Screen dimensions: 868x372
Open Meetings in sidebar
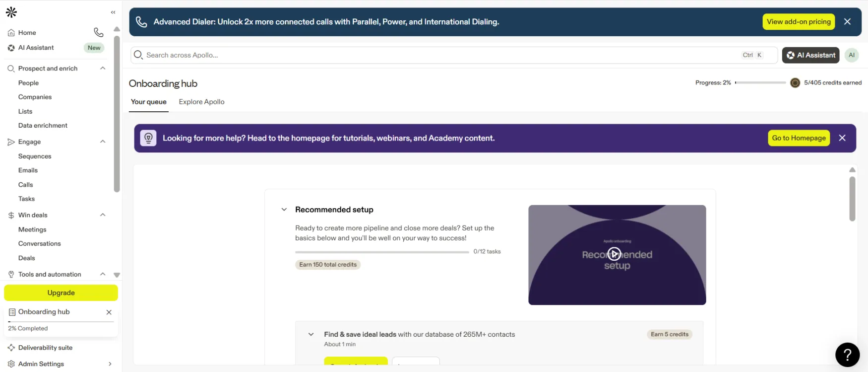pyautogui.click(x=32, y=229)
